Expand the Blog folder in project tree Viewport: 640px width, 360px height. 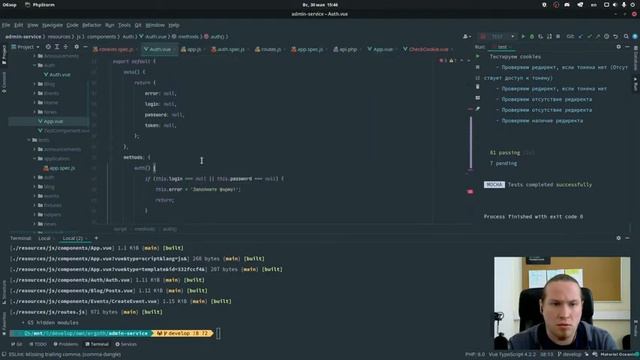coord(35,84)
